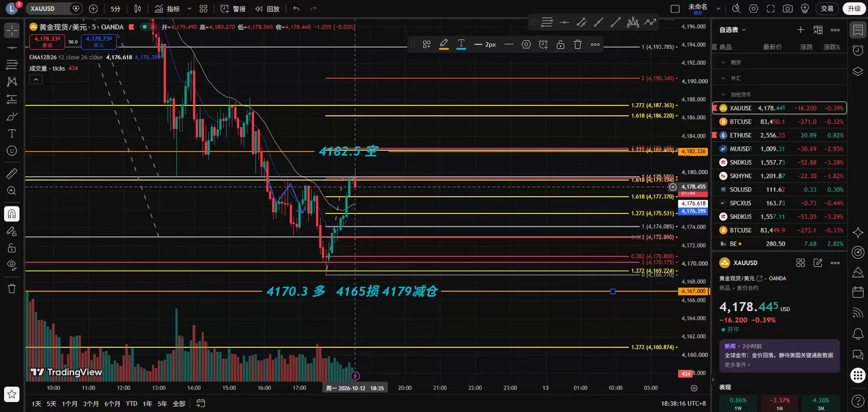Open the 警报 alert creator
868x412 pixels.
233,8
